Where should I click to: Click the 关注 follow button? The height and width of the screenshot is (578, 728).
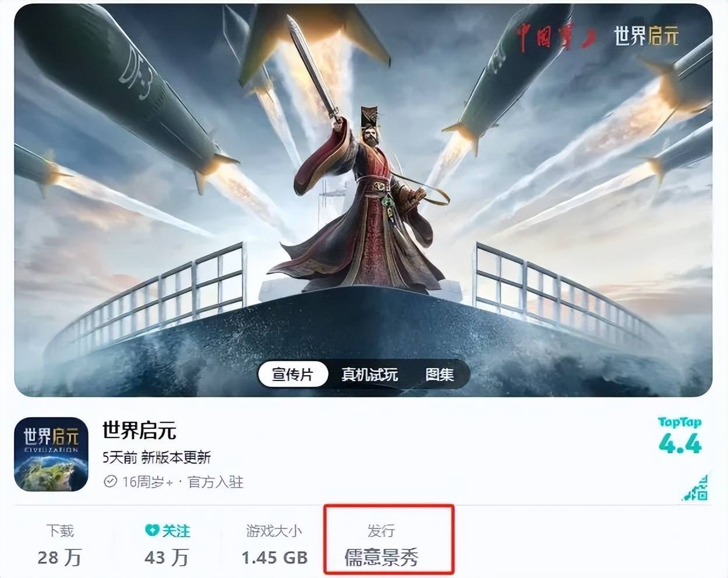tap(167, 531)
